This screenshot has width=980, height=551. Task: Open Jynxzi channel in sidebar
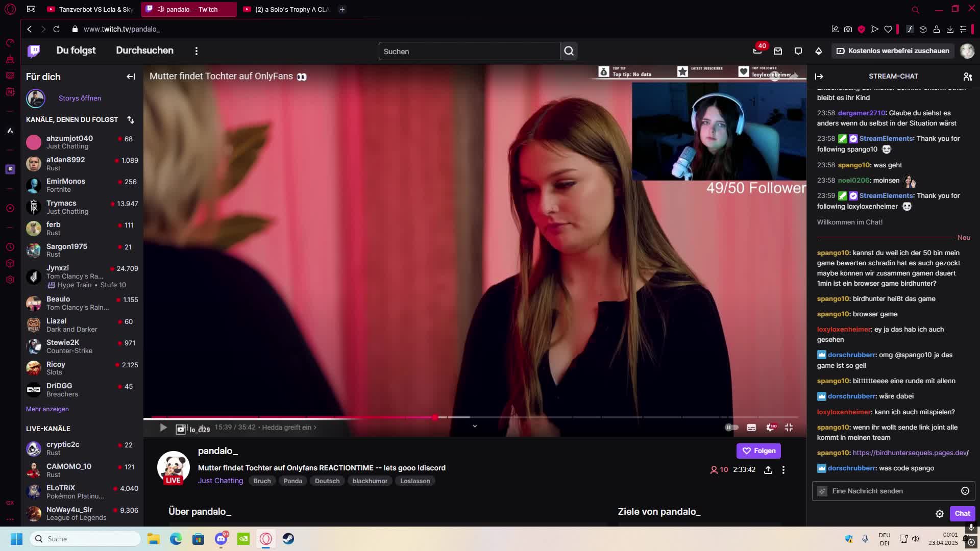tap(82, 276)
